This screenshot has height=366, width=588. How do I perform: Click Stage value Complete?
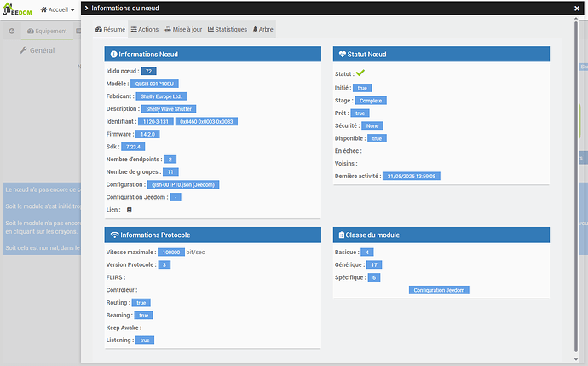[x=371, y=101]
